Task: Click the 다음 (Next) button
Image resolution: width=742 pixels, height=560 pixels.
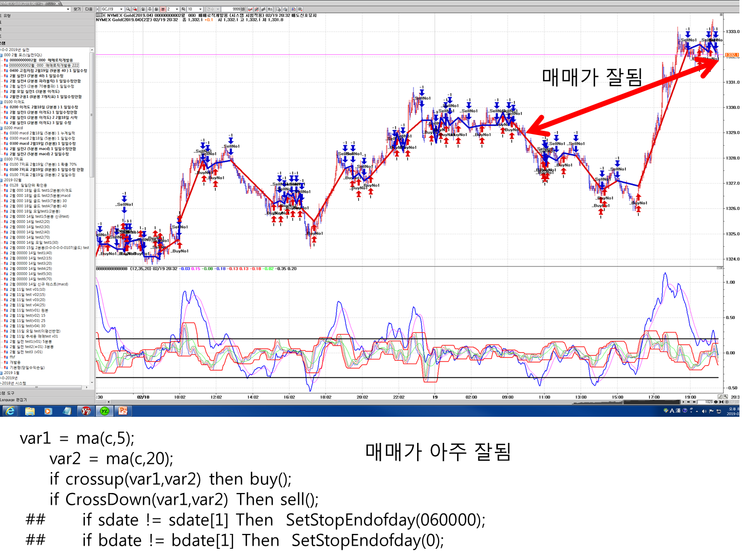Action: pyautogui.click(x=89, y=9)
